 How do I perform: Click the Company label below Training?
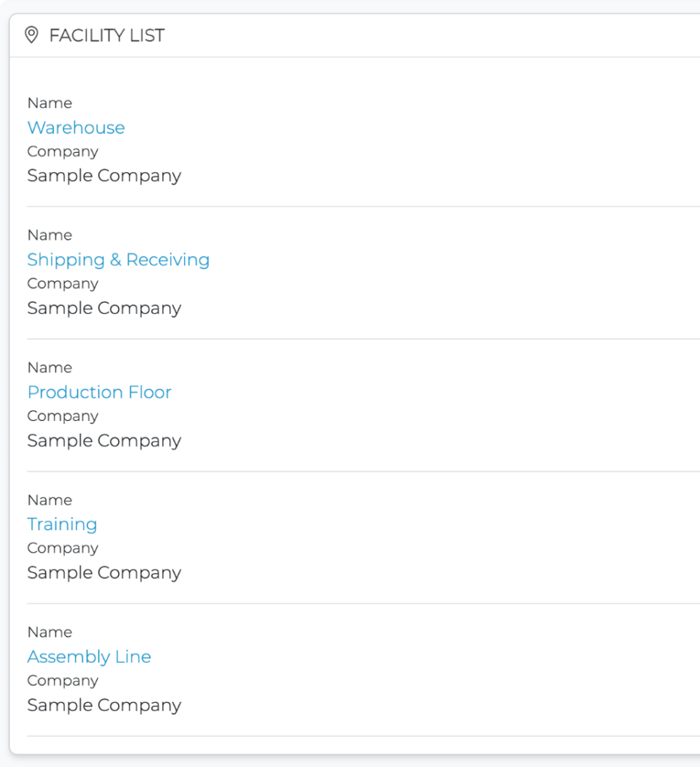[x=62, y=548]
